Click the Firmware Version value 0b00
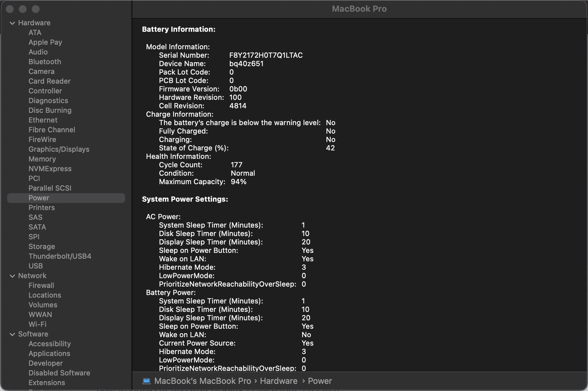The image size is (588, 391). click(238, 89)
